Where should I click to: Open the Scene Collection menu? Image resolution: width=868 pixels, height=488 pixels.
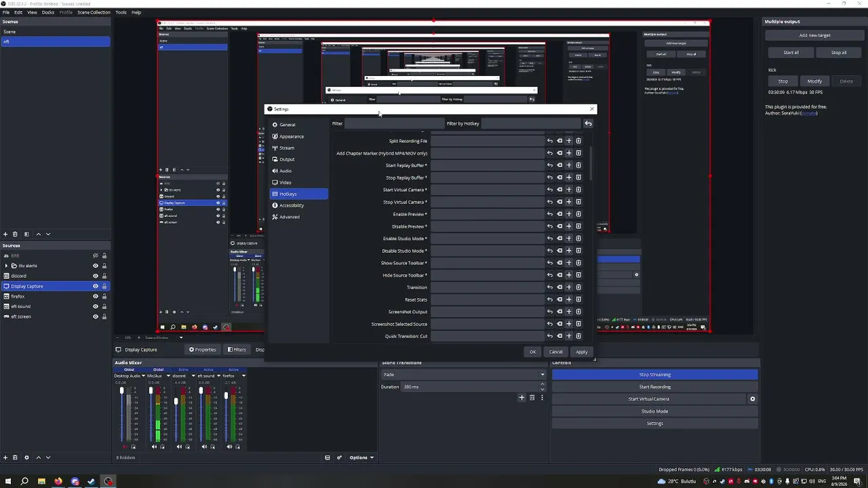[x=94, y=12]
